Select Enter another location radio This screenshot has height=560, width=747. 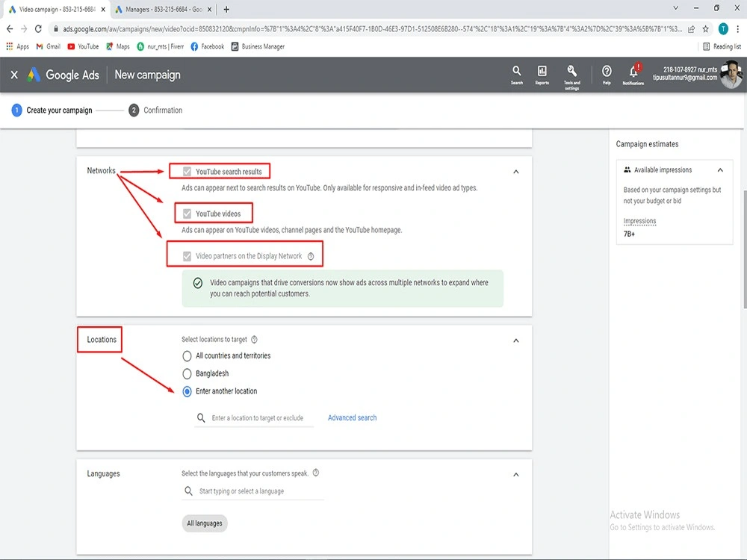coord(187,391)
